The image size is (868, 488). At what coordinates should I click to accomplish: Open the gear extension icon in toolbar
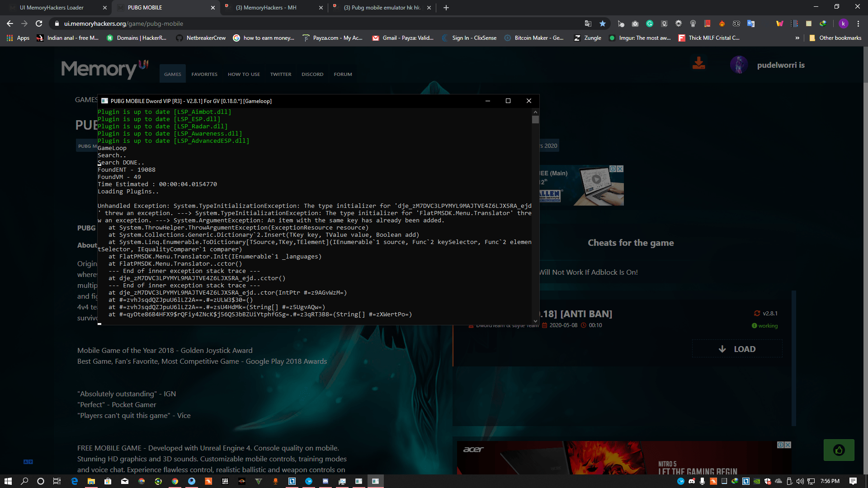[679, 23]
